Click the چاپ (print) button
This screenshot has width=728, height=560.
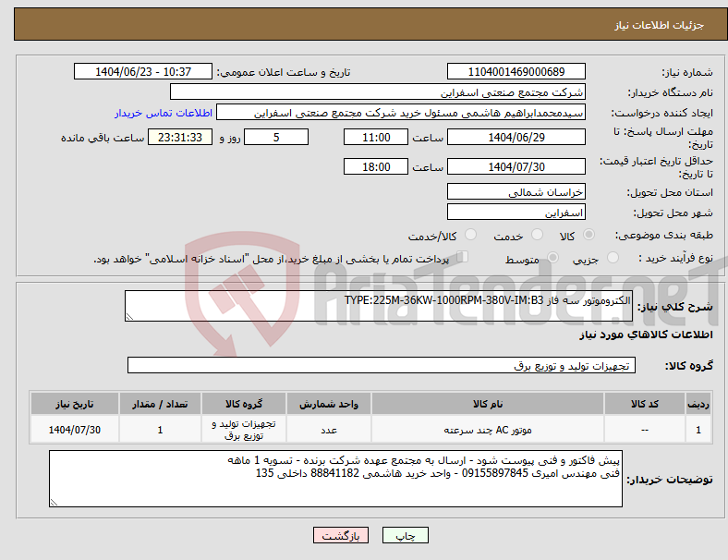click(405, 535)
